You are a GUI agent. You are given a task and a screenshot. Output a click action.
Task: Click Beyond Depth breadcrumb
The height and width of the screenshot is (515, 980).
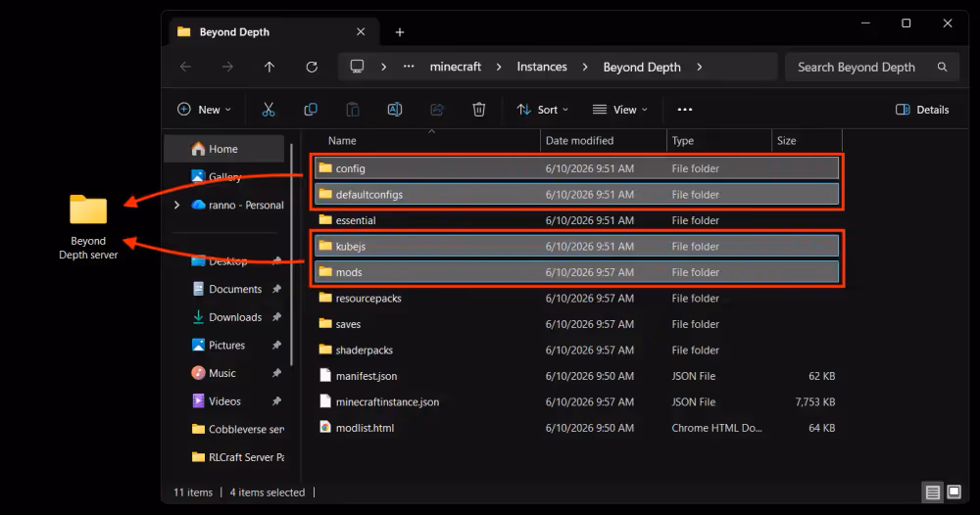click(x=642, y=67)
